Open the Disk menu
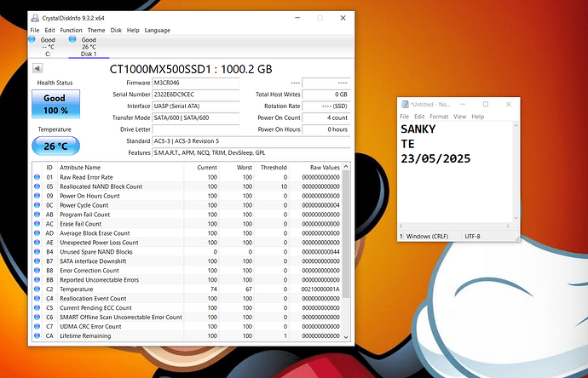Image resolution: width=588 pixels, height=378 pixels. (x=117, y=30)
